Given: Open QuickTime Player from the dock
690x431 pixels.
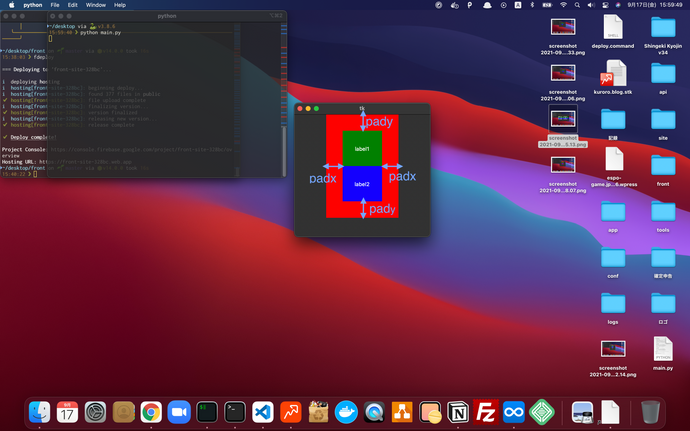Looking at the screenshot, I should pyautogui.click(x=374, y=412).
